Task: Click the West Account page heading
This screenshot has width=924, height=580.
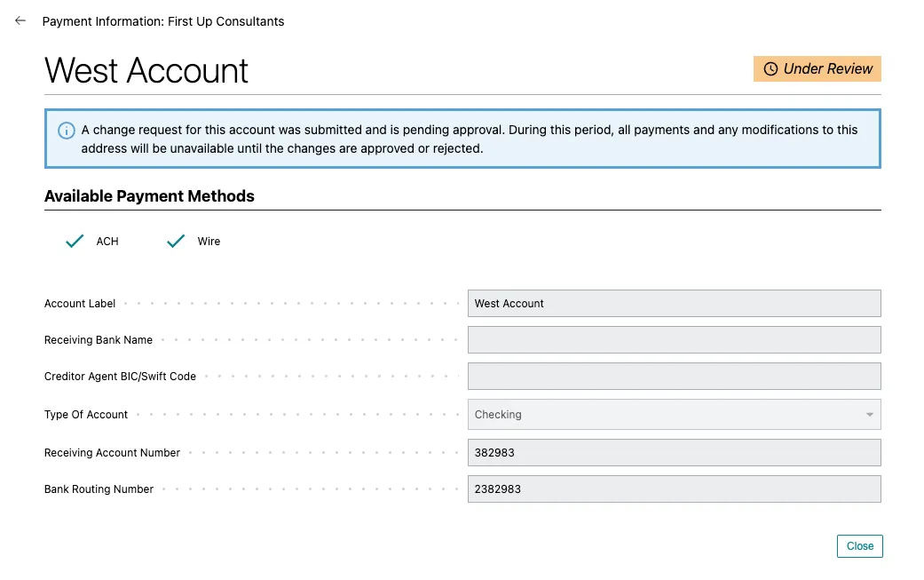Action: pyautogui.click(x=146, y=71)
